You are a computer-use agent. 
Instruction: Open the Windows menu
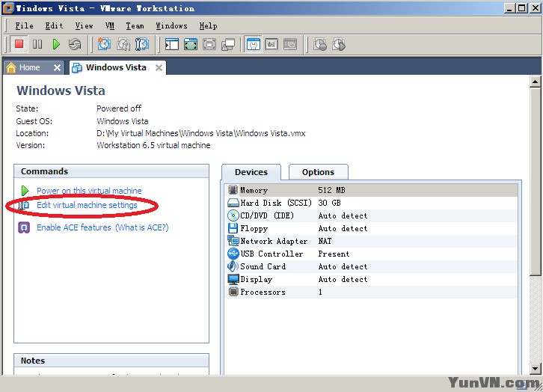(171, 26)
